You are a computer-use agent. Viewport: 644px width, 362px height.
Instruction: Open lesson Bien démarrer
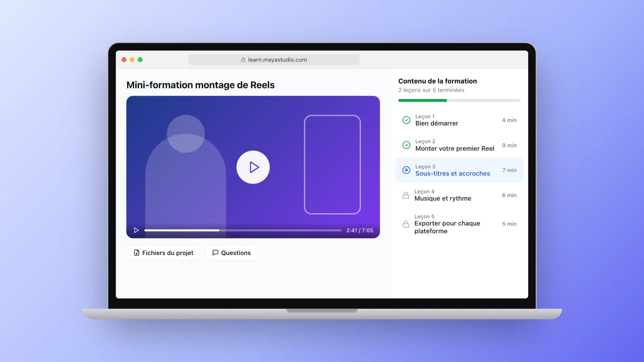pos(459,120)
